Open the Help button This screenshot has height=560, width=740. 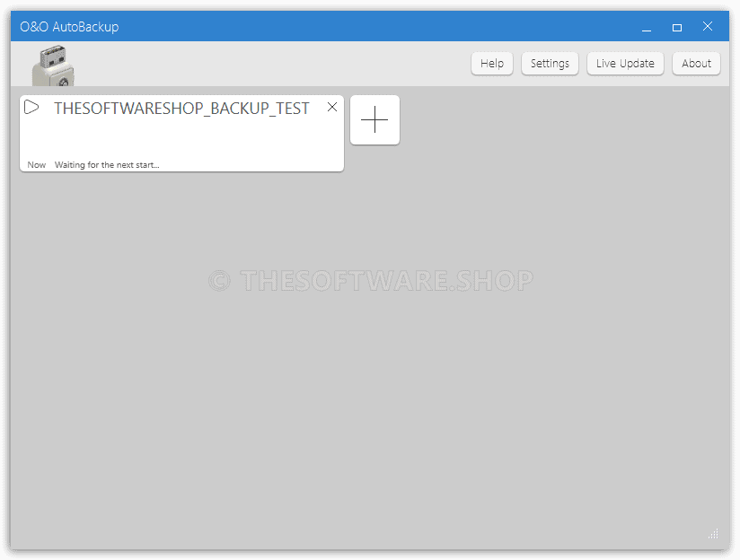[492, 63]
